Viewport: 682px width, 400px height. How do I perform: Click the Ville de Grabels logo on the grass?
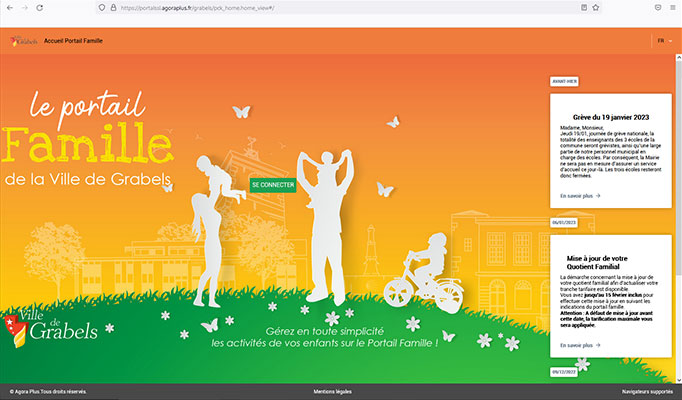tap(51, 328)
